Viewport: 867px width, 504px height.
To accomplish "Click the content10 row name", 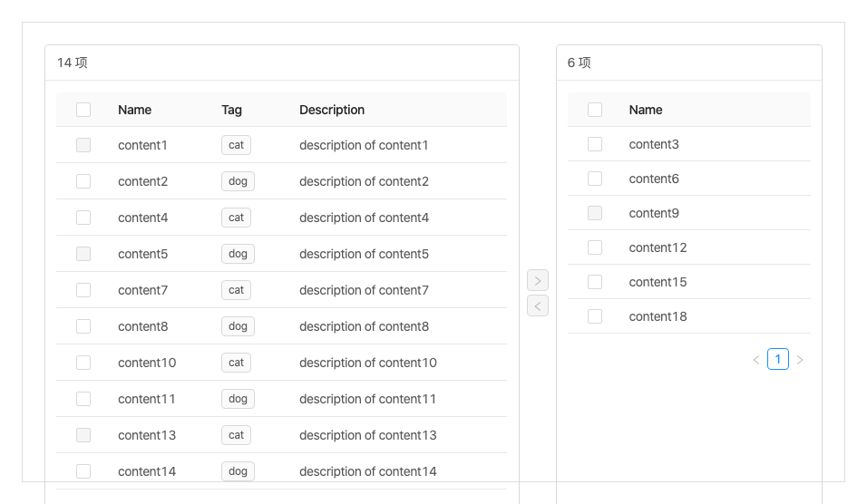I will tap(147, 363).
